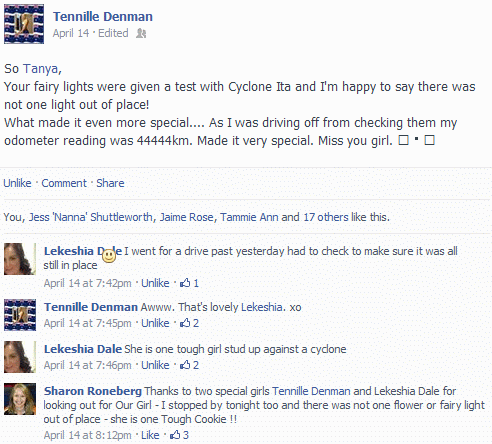The image size is (492, 444).
Task: Open the Edited history link
Action: (x=113, y=33)
